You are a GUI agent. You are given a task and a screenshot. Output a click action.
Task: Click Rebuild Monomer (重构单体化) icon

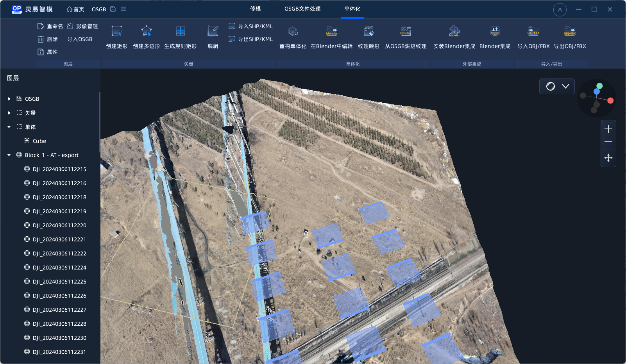[293, 31]
